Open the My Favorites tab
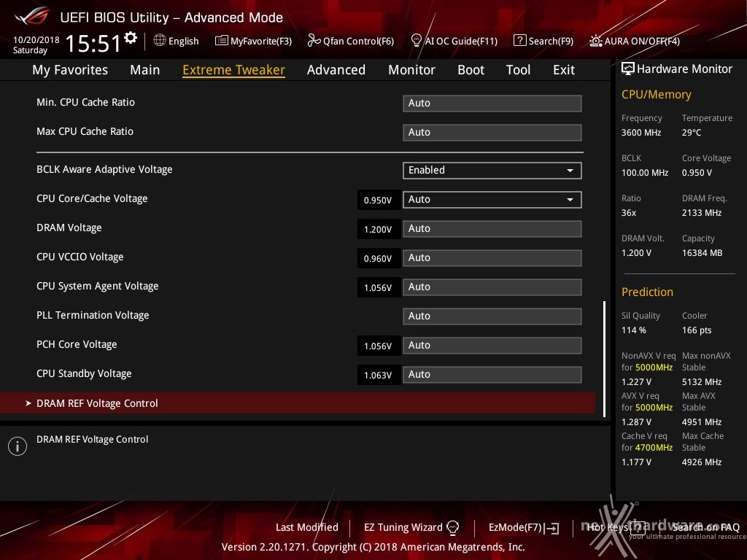This screenshot has height=560, width=747. (x=70, y=70)
